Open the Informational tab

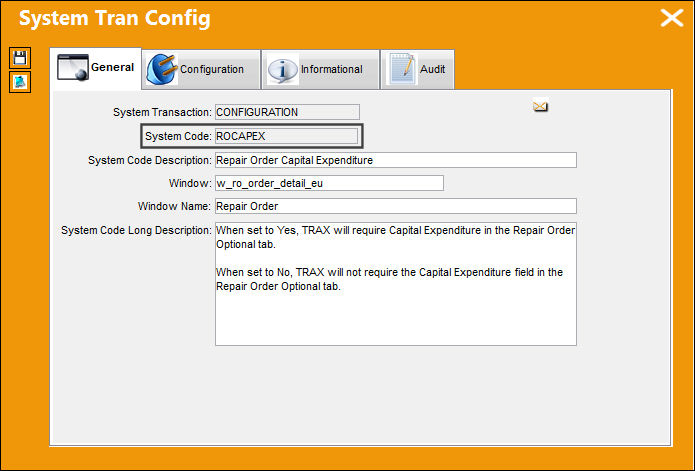320,70
